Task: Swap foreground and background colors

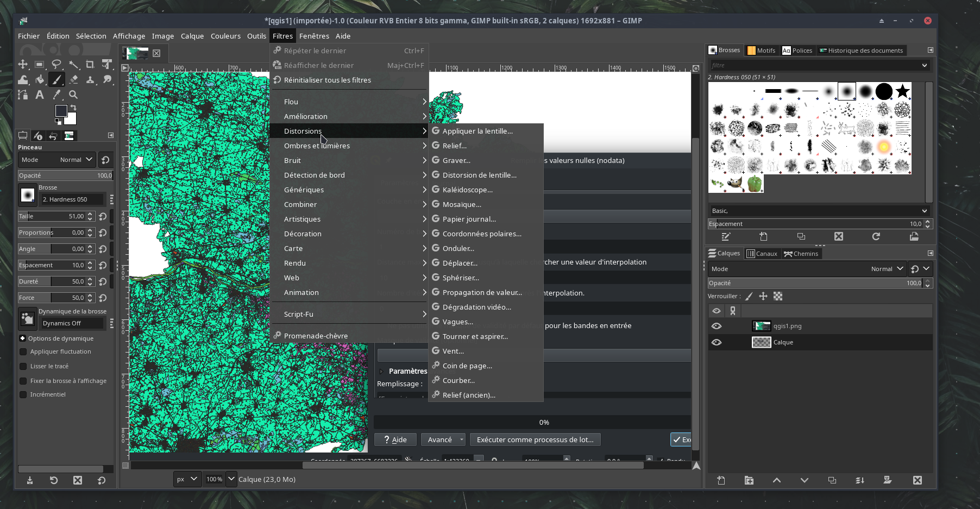Action: coord(73,108)
